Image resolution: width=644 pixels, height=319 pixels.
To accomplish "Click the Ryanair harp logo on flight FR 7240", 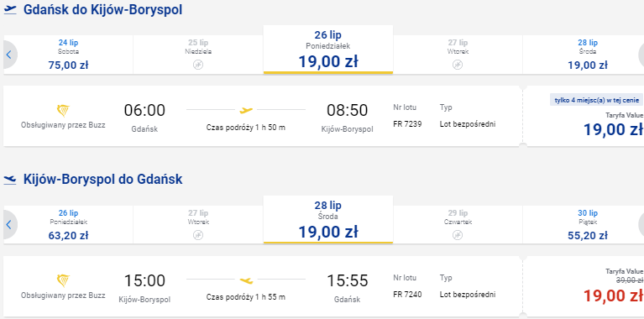I will point(63,281).
